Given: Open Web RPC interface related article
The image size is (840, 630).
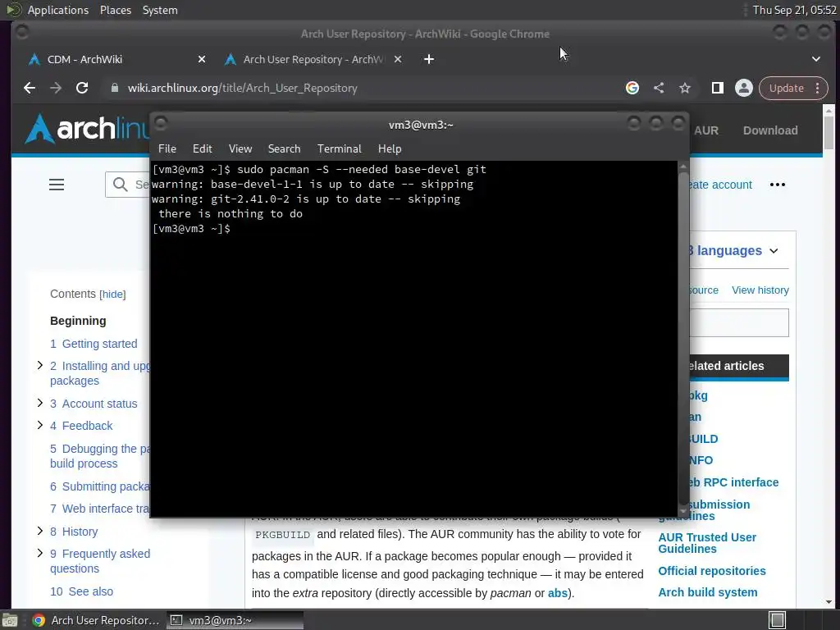Looking at the screenshot, I should coord(733,482).
